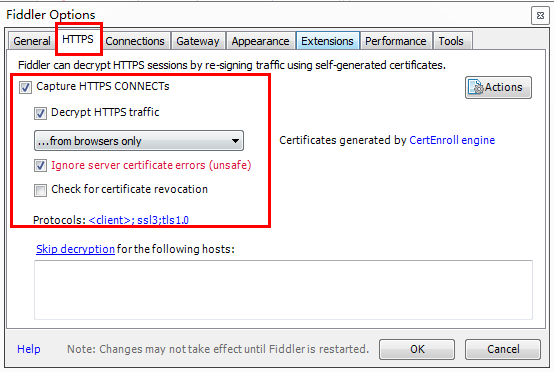This screenshot has width=554, height=372.
Task: Open the Performance tab
Action: (396, 41)
